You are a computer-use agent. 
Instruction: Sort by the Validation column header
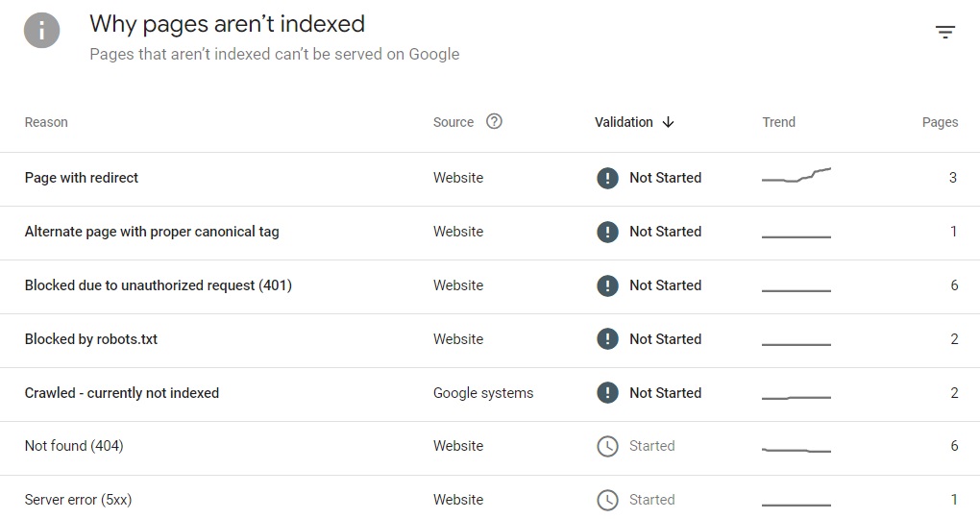coord(624,122)
